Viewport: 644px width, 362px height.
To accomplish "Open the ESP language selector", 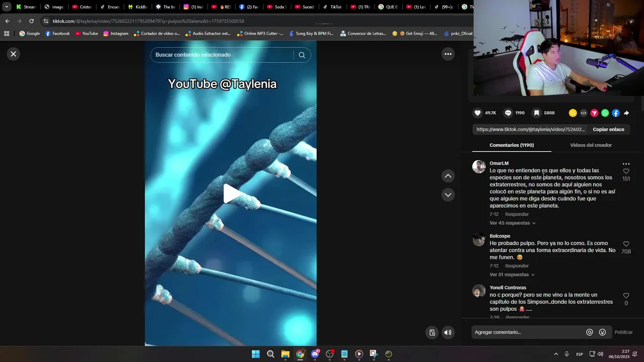I will click(580, 354).
